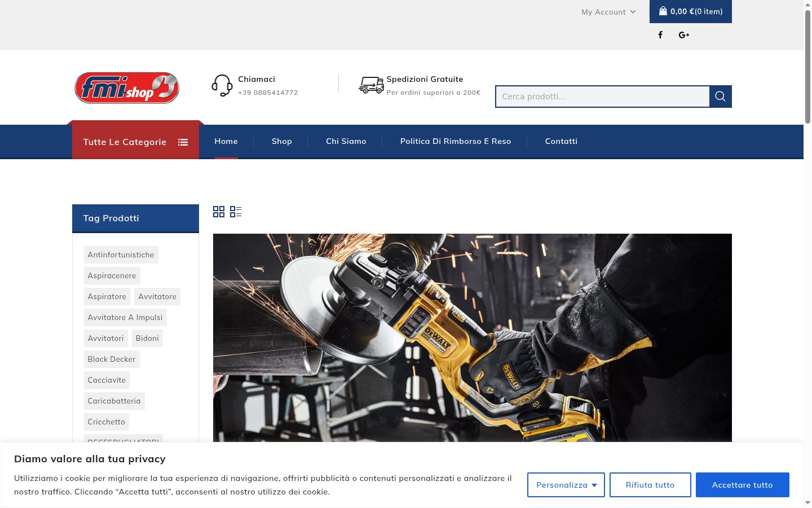Image resolution: width=812 pixels, height=508 pixels.
Task: Click the shopping bag cart icon
Action: (x=663, y=11)
